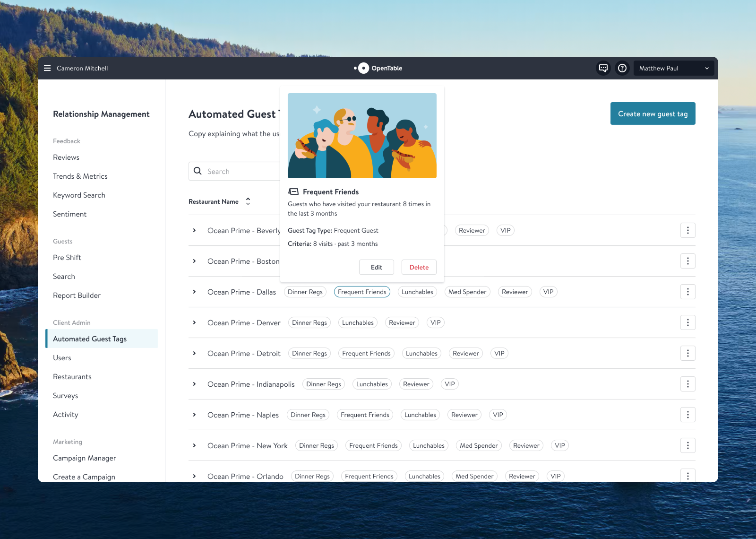Open the help question mark icon
756x539 pixels.
coord(622,68)
